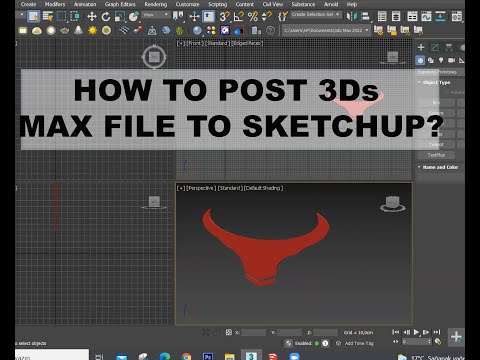
Task: Open the Material Editor icon
Action: (x=457, y=16)
